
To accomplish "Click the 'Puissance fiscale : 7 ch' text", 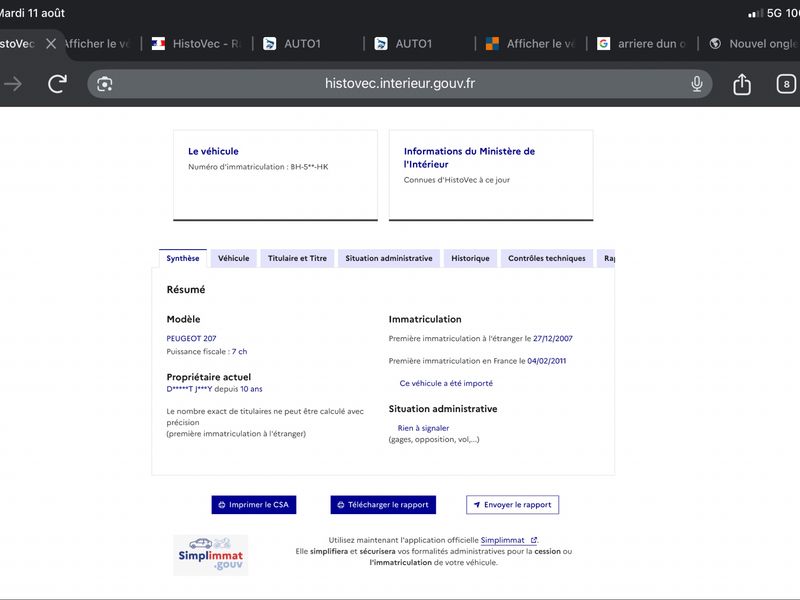I will tap(207, 352).
